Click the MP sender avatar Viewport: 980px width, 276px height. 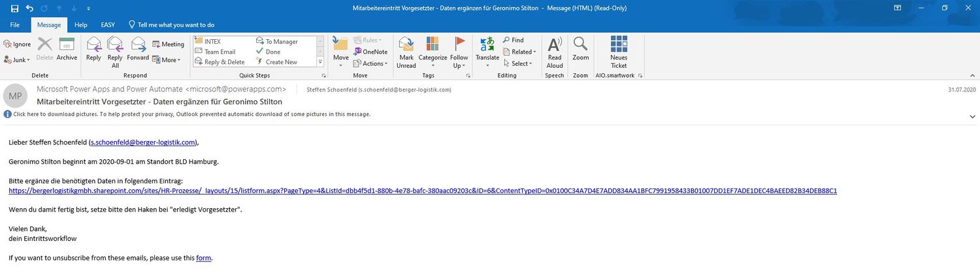[x=16, y=95]
